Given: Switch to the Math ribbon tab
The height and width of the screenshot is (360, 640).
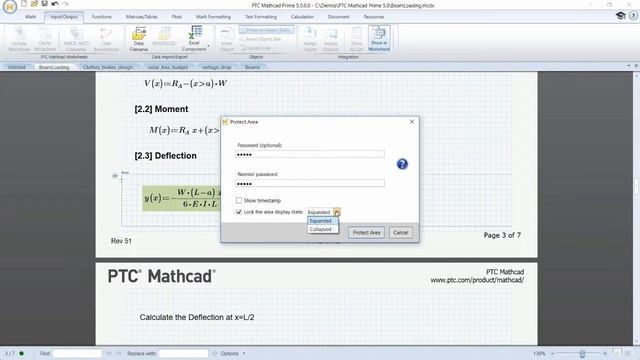Looking at the screenshot, I should coord(31,17).
